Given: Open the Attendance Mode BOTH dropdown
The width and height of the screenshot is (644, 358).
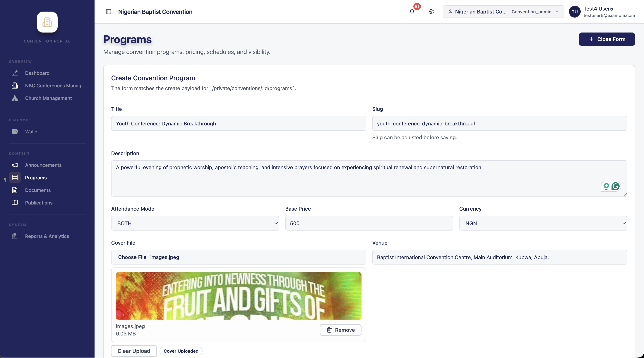Looking at the screenshot, I should click(x=195, y=223).
